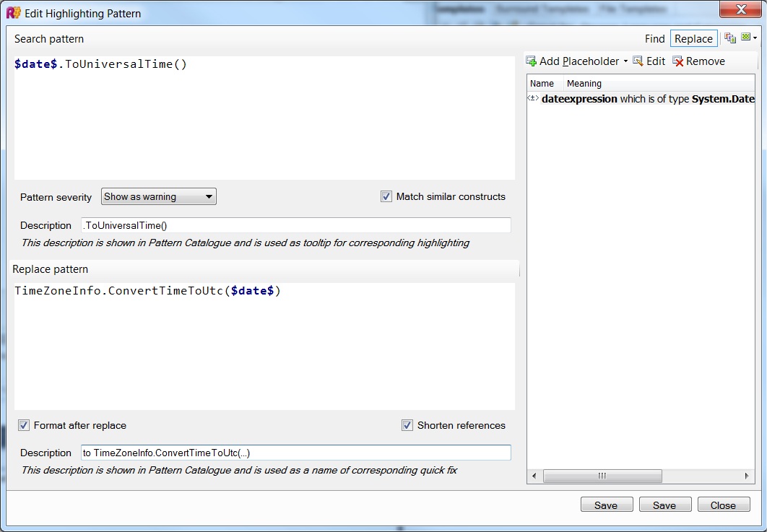Click the placeholder list scroll left arrow
Viewport: 767px width, 532px height.
click(534, 476)
